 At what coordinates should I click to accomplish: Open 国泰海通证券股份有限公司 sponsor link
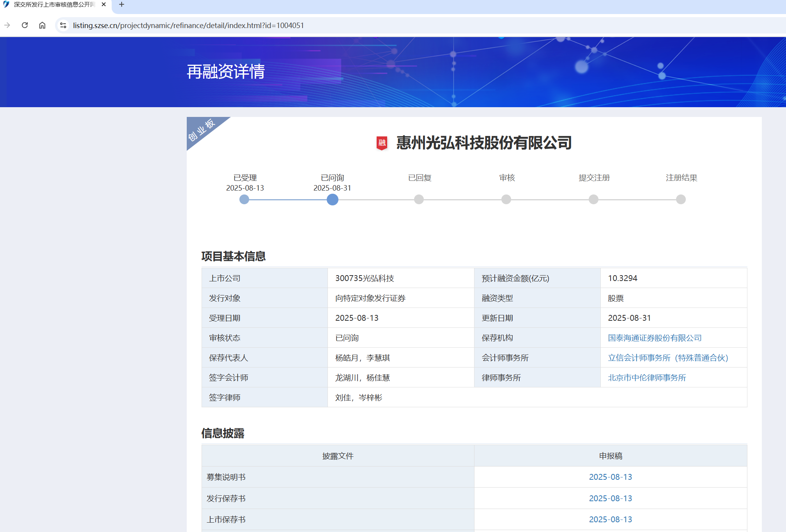point(655,338)
